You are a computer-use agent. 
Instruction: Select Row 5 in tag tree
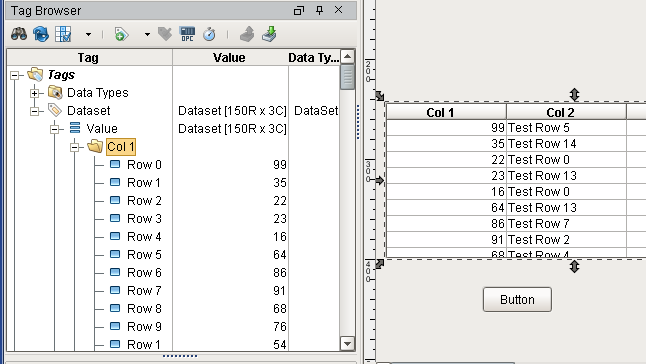click(x=144, y=255)
